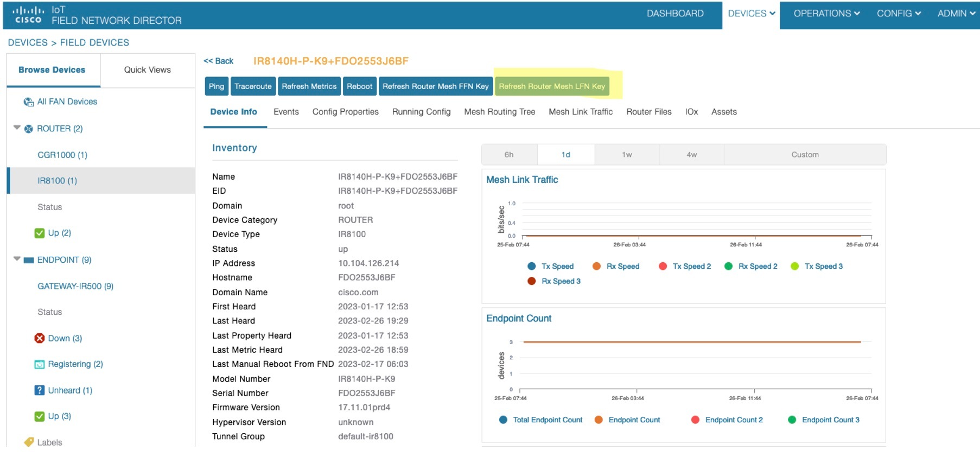Select the 6h time range
The height and width of the screenshot is (469, 980).
(509, 155)
